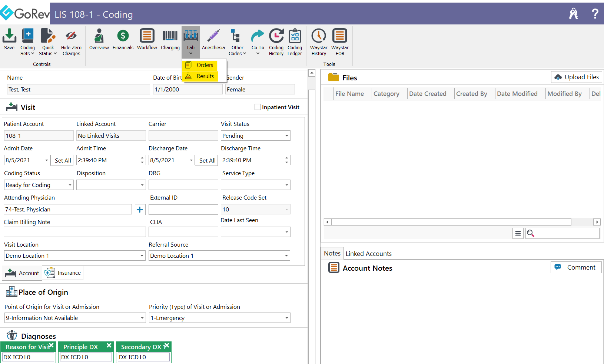This screenshot has width=604, height=364.
Task: Open the Discharge Date picker dropdown
Action: click(x=191, y=160)
